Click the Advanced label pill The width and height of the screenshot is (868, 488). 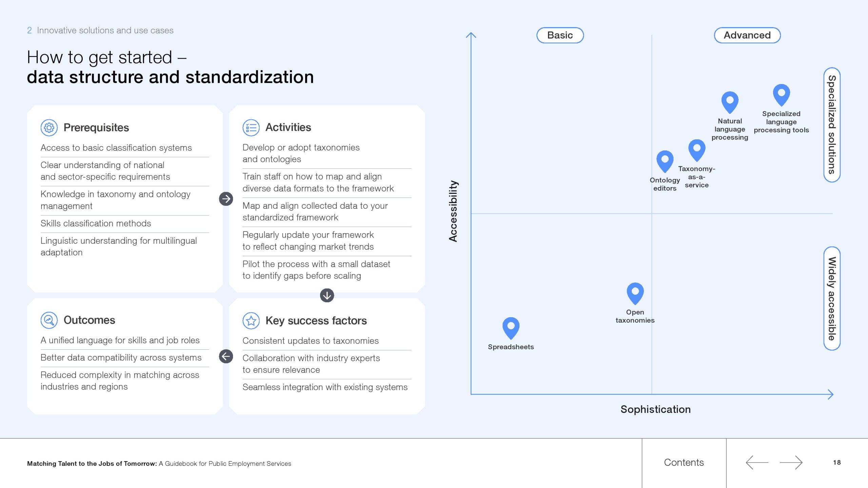747,35
